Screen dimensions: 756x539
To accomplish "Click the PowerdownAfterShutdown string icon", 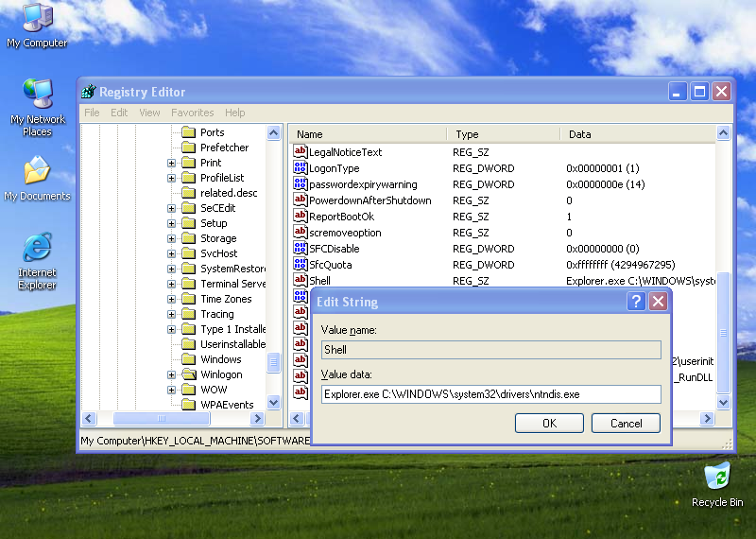I will 300,200.
